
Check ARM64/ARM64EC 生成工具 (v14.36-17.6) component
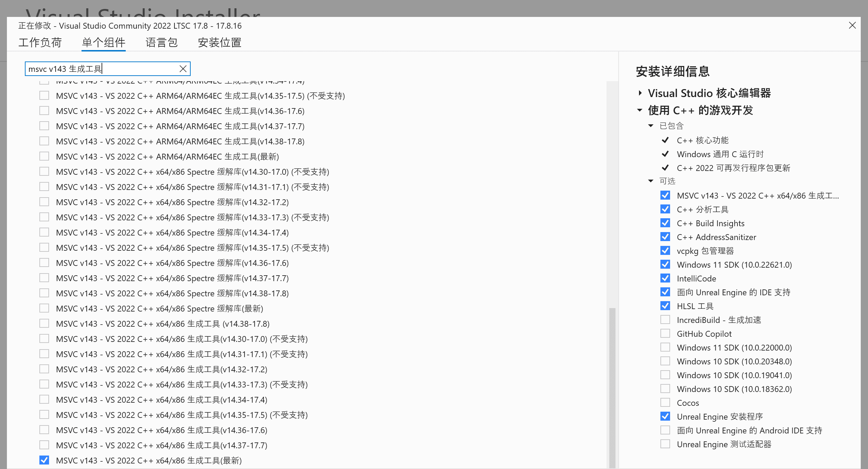[44, 111]
